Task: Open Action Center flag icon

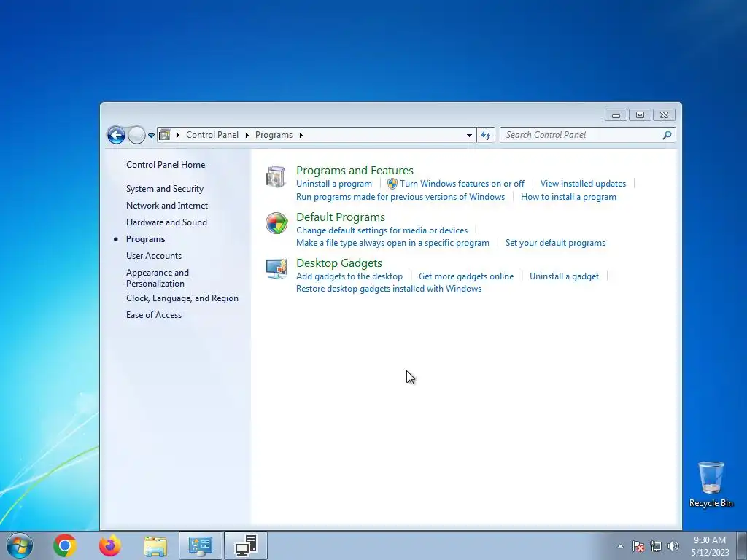Action: pyautogui.click(x=638, y=546)
